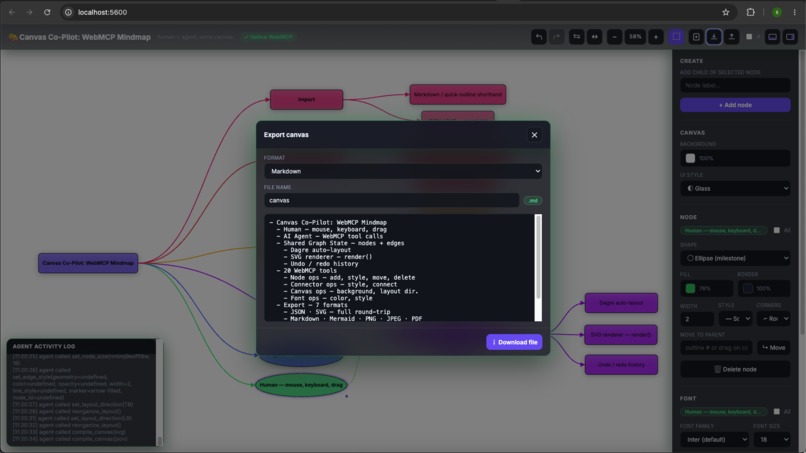Zoom in with the plus button
This screenshot has height=453, width=806.
(656, 37)
